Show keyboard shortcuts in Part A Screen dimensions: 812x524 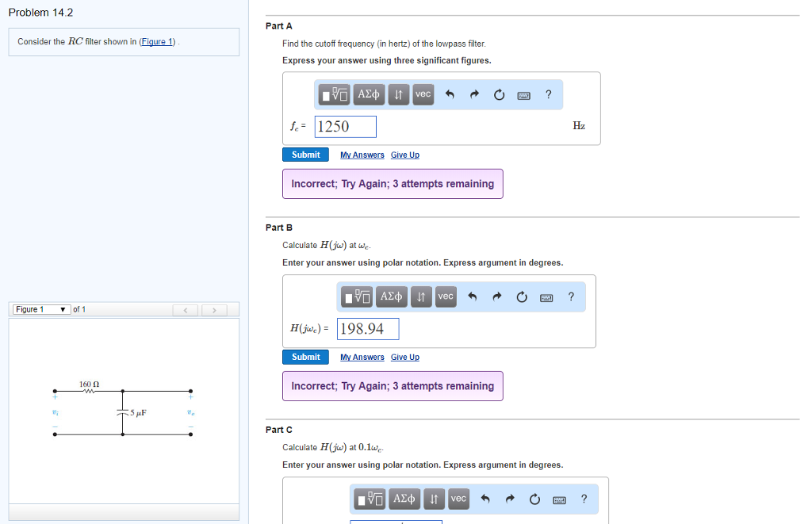coord(524,95)
